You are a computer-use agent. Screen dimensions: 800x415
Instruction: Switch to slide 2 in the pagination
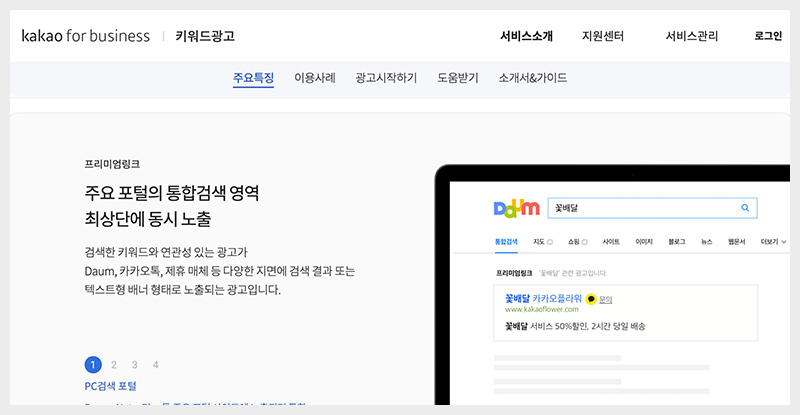click(114, 365)
